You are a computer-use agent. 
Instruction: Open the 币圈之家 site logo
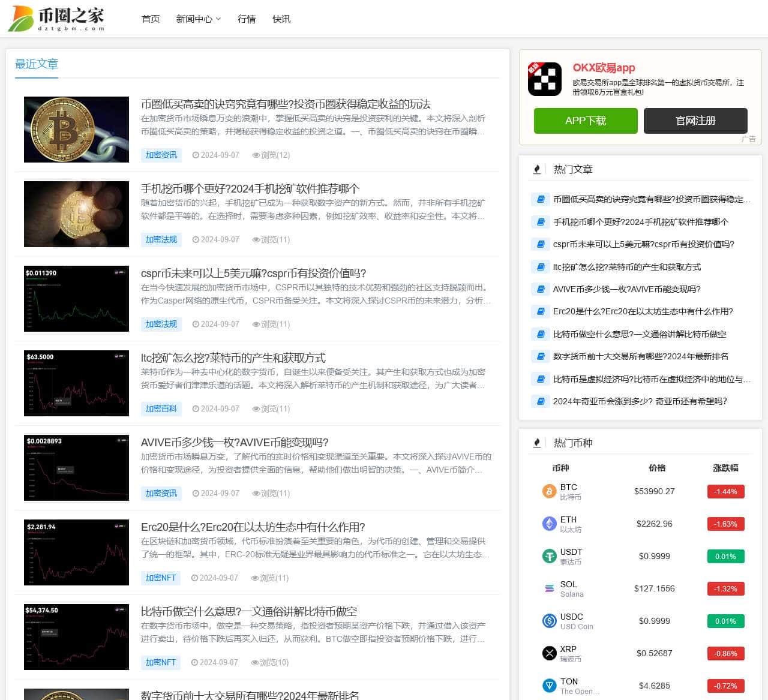(56, 19)
